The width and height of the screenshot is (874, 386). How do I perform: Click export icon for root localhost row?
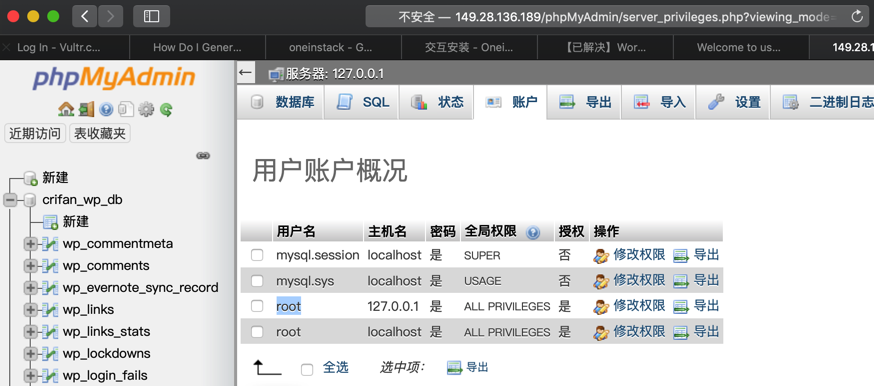click(x=681, y=333)
